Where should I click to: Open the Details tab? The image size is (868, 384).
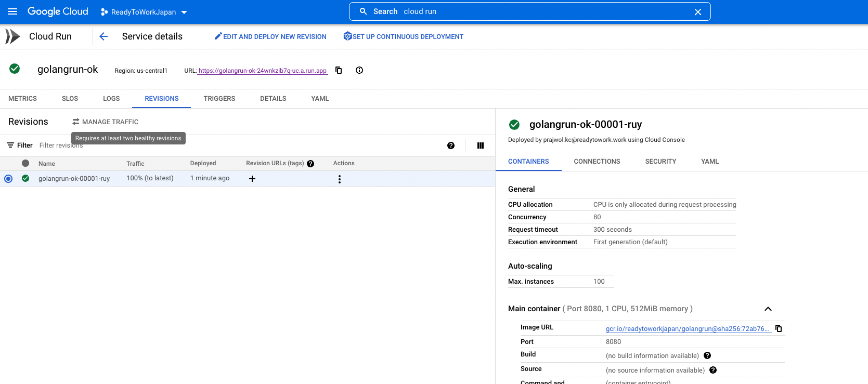[273, 99]
